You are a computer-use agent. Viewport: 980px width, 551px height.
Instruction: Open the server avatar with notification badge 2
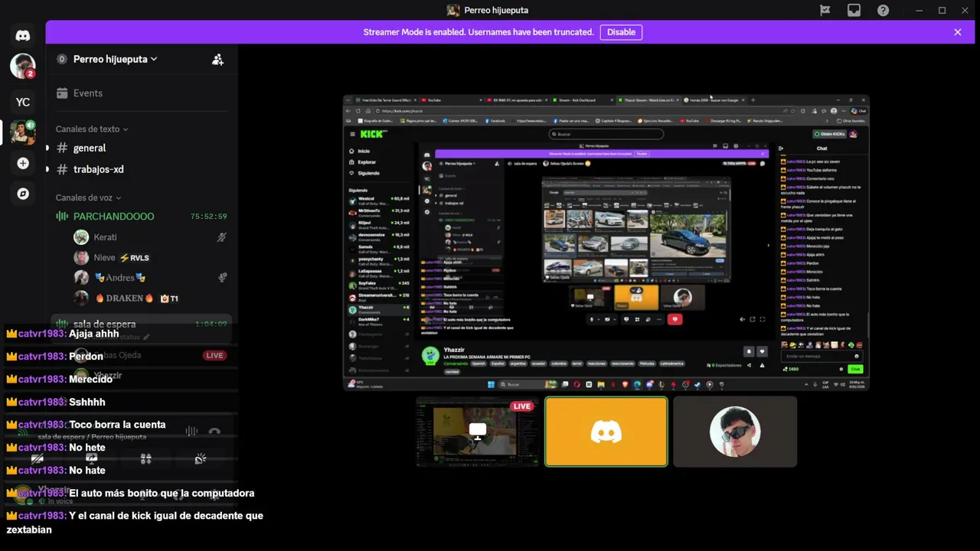pyautogui.click(x=23, y=67)
